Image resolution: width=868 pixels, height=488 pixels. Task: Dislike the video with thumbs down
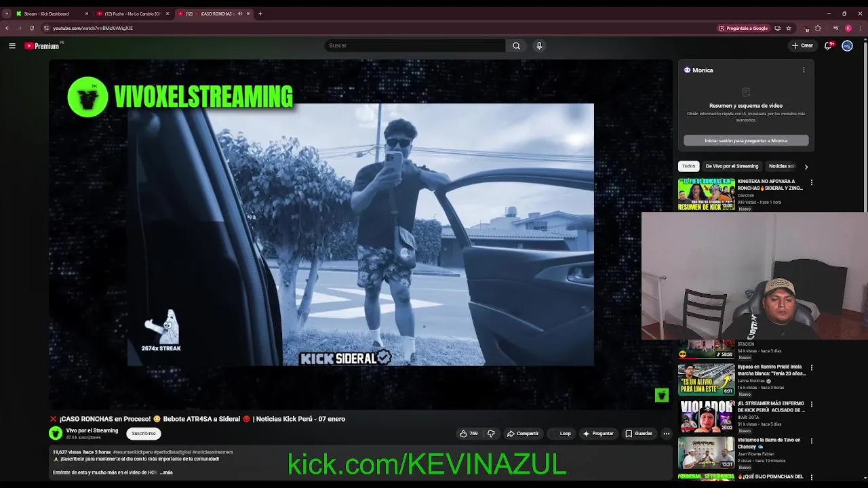click(x=491, y=434)
